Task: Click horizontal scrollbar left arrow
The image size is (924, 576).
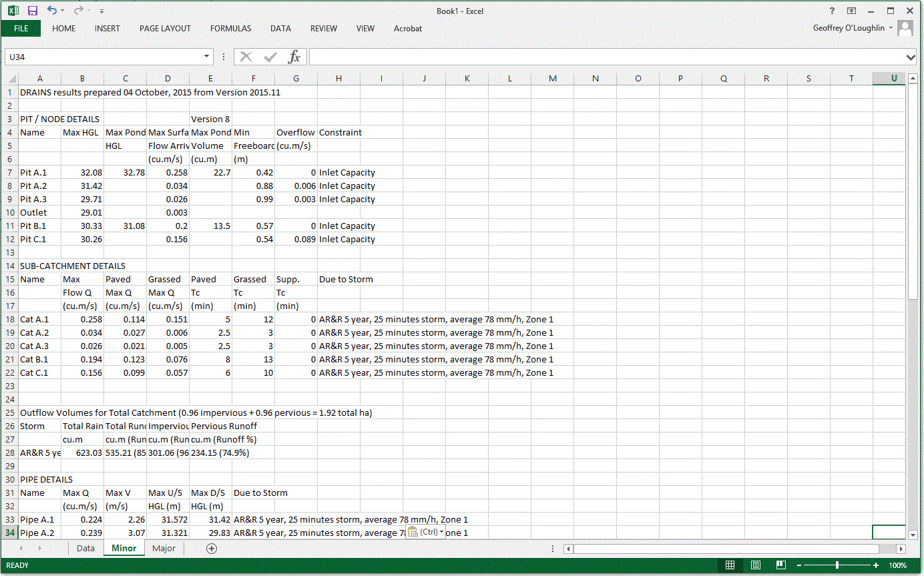Action: 568,549
